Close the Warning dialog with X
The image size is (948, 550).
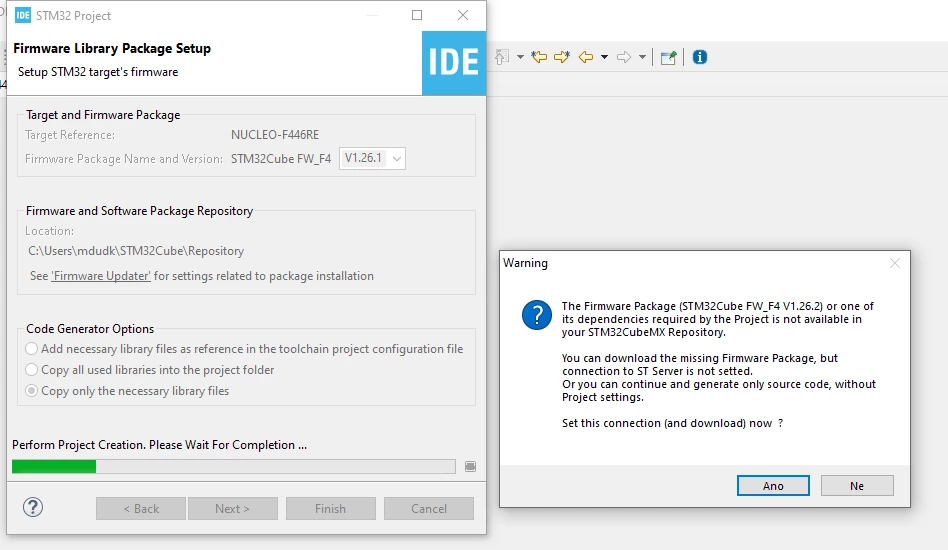(895, 263)
